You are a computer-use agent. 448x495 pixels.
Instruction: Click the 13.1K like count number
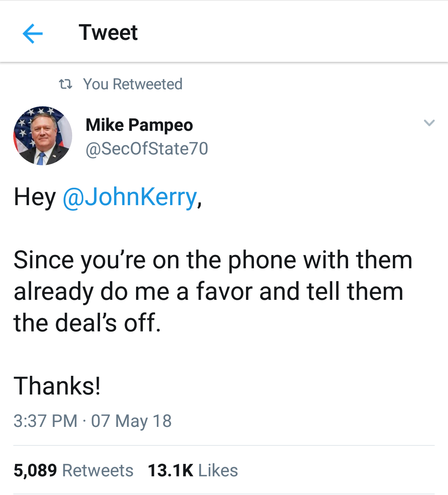coord(170,470)
